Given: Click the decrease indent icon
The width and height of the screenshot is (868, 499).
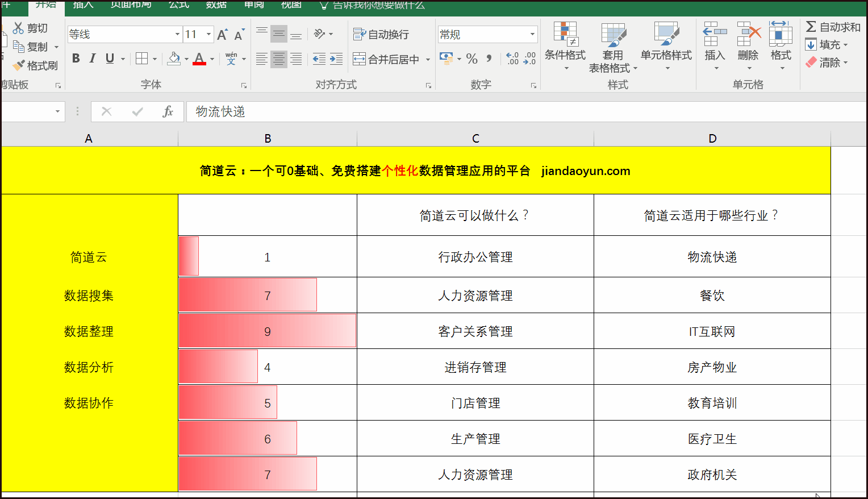Looking at the screenshot, I should click(x=319, y=59).
